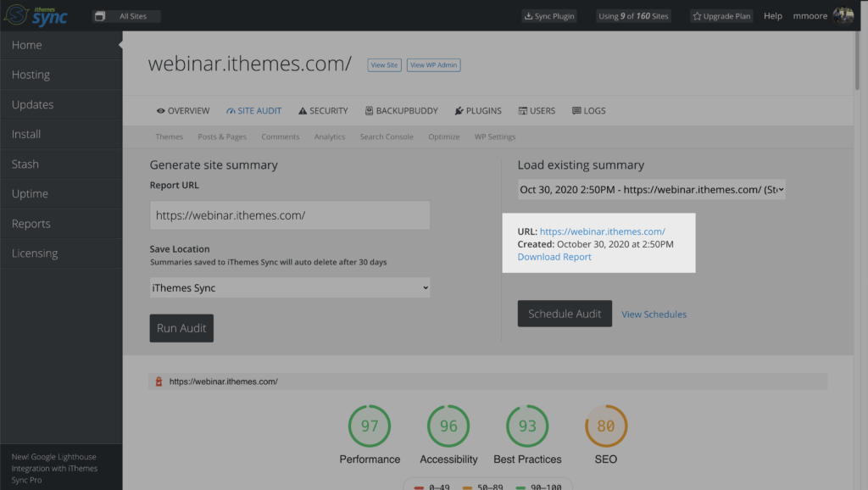Image resolution: width=868 pixels, height=490 pixels.
Task: Click the SEO score 80 gauge
Action: [x=605, y=426]
